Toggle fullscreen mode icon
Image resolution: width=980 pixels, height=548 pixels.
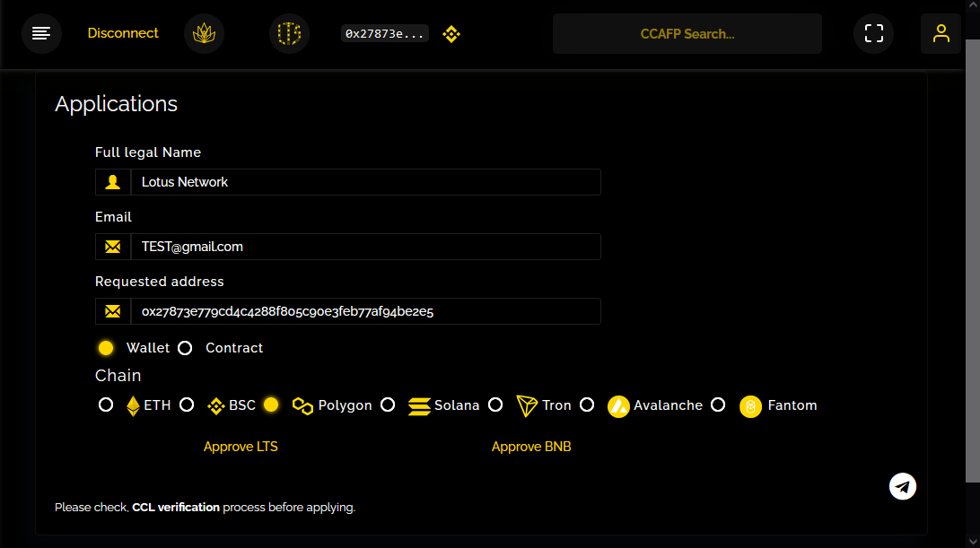[873, 33]
